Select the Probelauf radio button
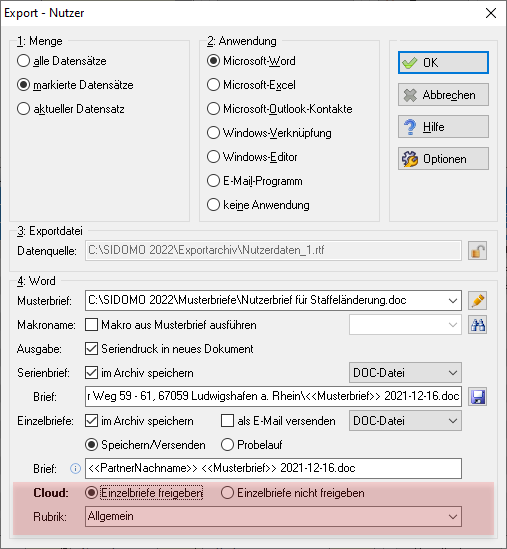Viewport: 507px width, 549px height. click(x=227, y=445)
